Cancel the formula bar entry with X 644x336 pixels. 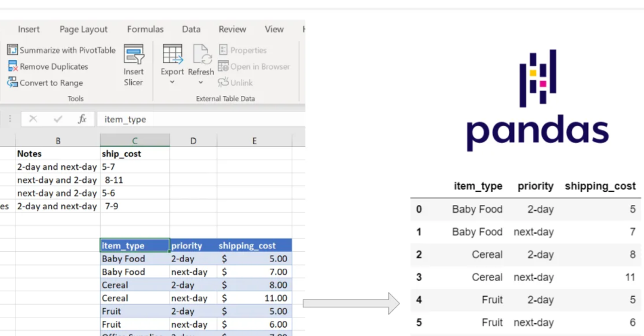[x=33, y=119]
